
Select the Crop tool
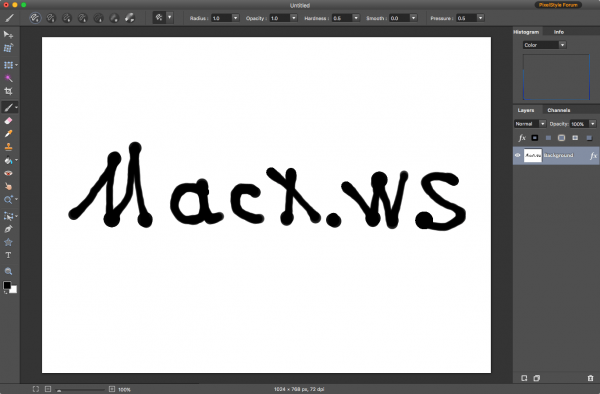[x=8, y=91]
